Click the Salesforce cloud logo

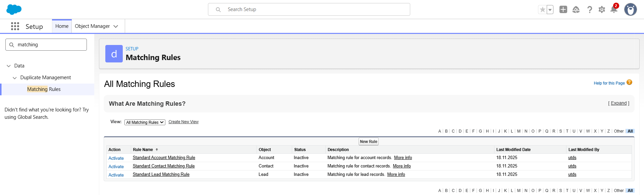click(x=14, y=9)
